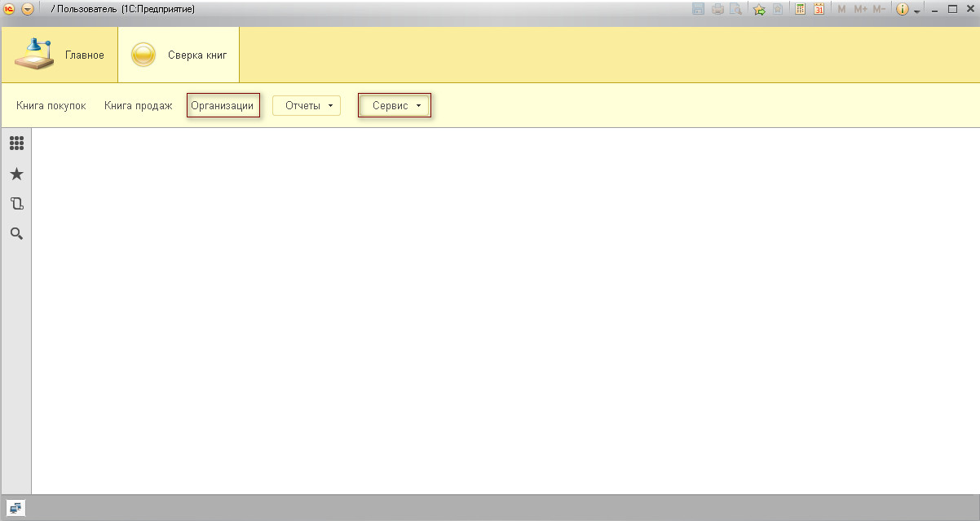This screenshot has height=521, width=980.
Task: Open the calculator icon in title bar
Action: (801, 10)
